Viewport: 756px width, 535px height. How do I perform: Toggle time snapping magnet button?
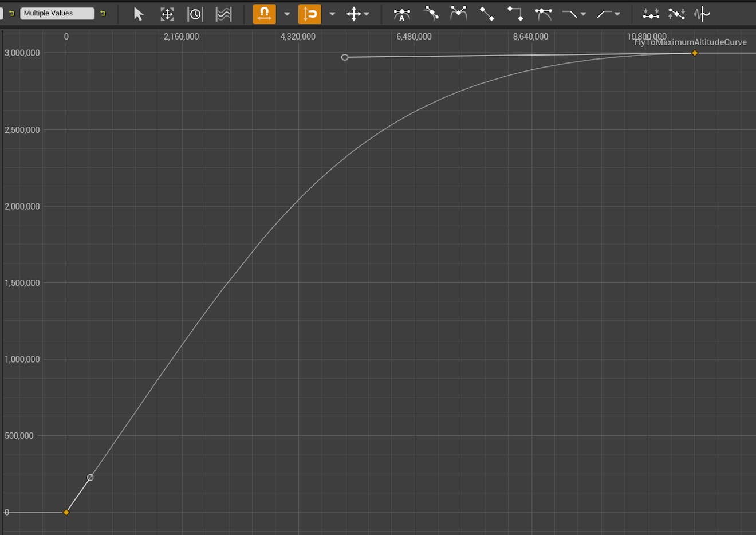(264, 14)
